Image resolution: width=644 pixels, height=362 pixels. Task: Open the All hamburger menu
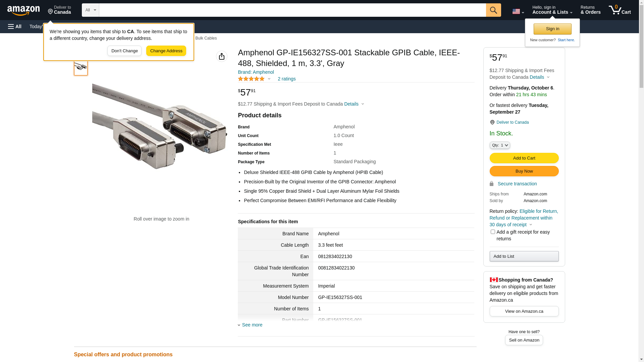[15, 26]
